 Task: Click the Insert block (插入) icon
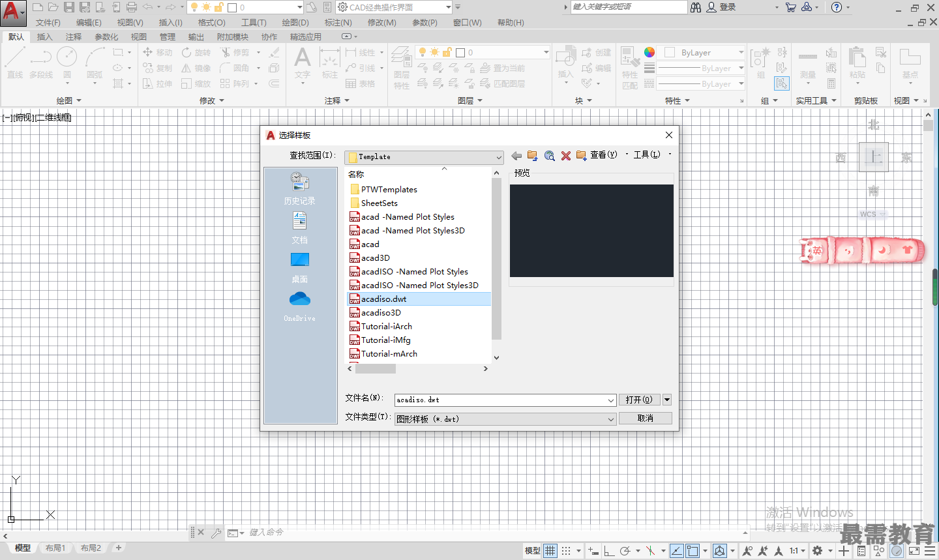coord(565,63)
